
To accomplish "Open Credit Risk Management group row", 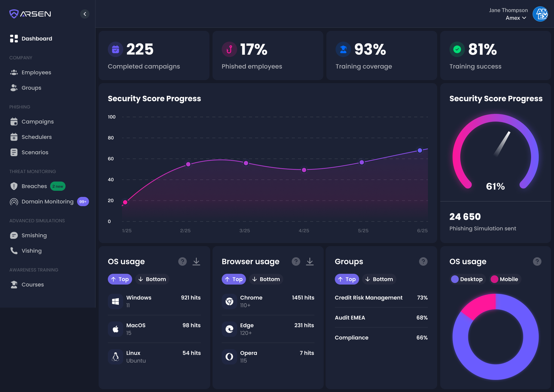I will 381,298.
